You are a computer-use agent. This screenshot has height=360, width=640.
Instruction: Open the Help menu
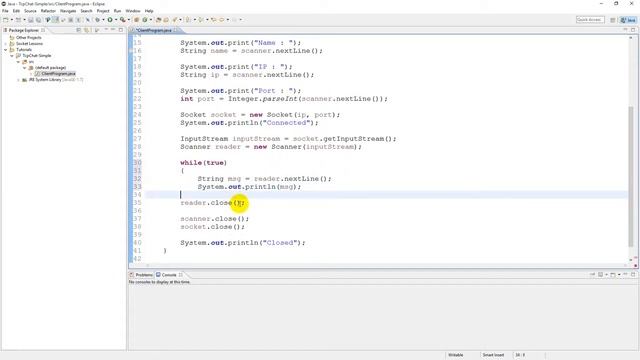tap(149, 11)
